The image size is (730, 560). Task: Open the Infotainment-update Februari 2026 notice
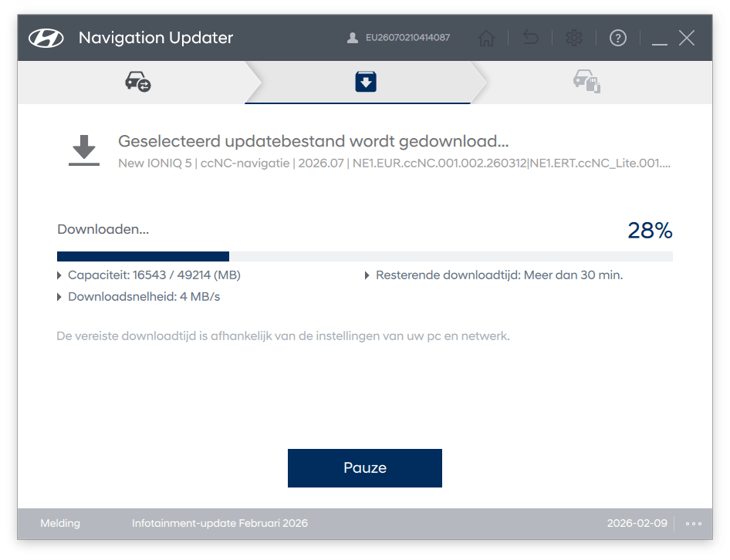click(220, 523)
